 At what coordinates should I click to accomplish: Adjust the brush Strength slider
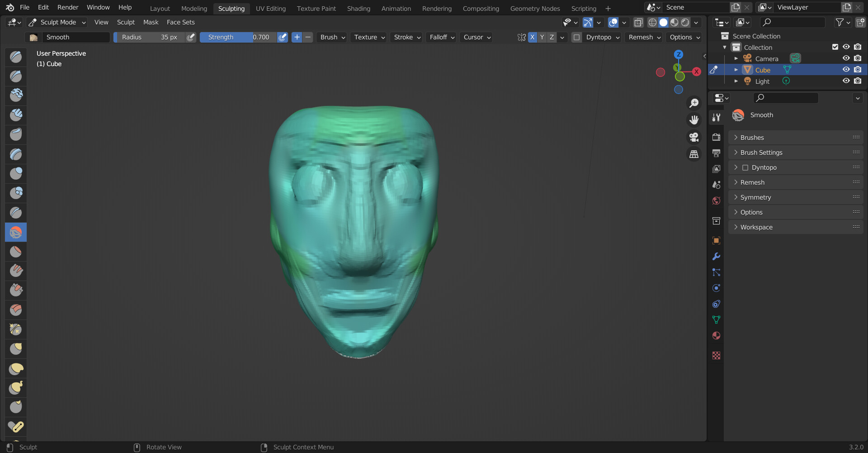tap(237, 37)
